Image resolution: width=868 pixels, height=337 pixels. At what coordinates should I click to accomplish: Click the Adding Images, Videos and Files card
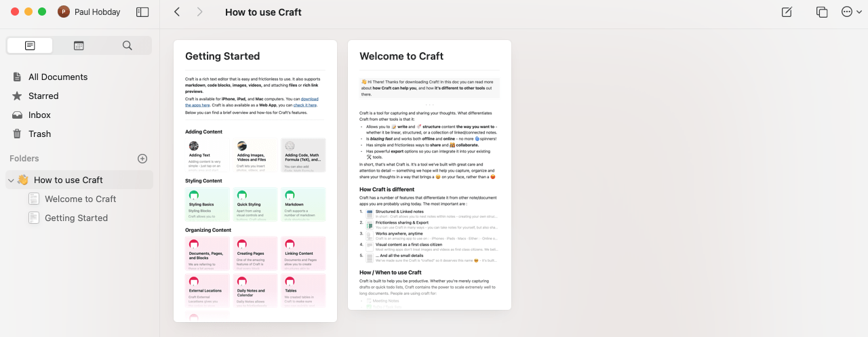(x=256, y=155)
